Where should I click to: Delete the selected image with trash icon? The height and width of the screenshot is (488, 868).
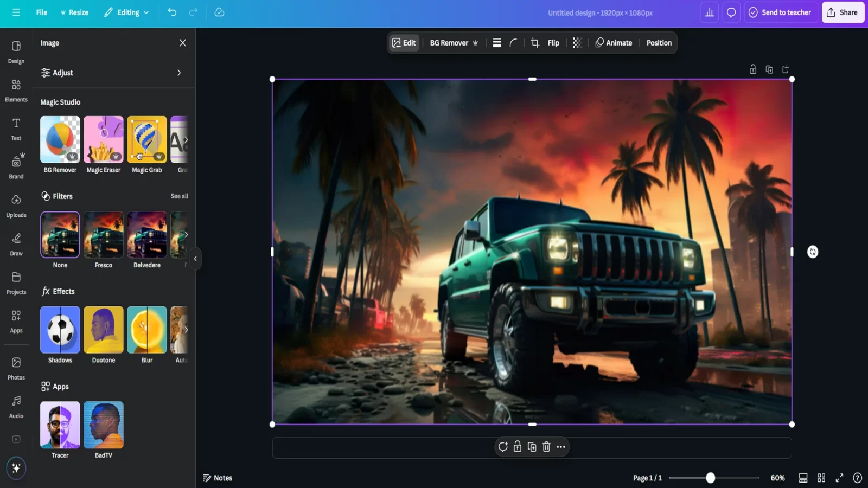click(546, 447)
